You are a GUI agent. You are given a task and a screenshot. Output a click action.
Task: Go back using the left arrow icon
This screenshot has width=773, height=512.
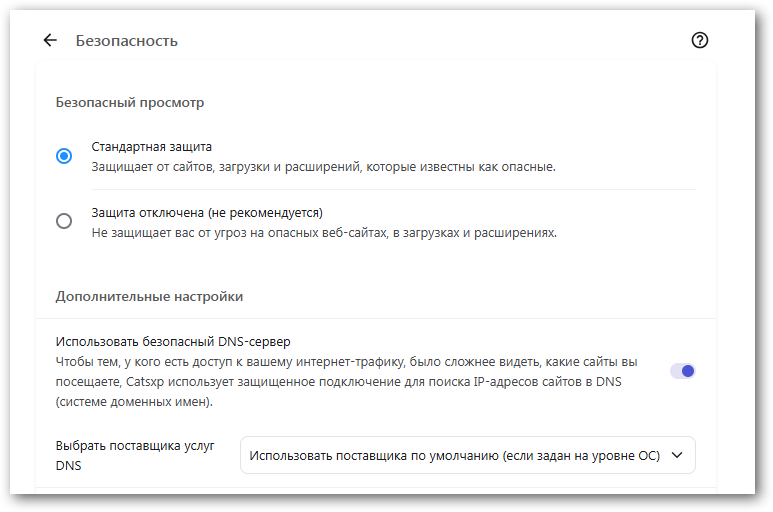click(50, 41)
